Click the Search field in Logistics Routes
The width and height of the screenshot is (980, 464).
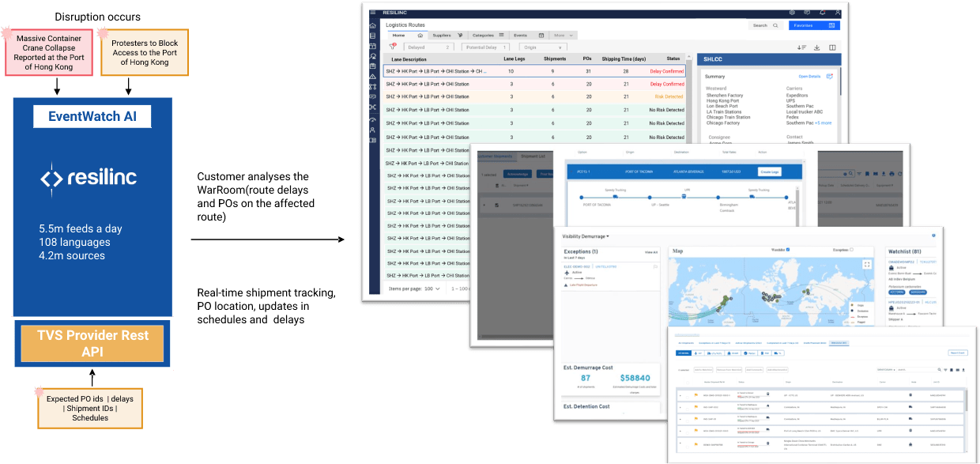click(765, 25)
